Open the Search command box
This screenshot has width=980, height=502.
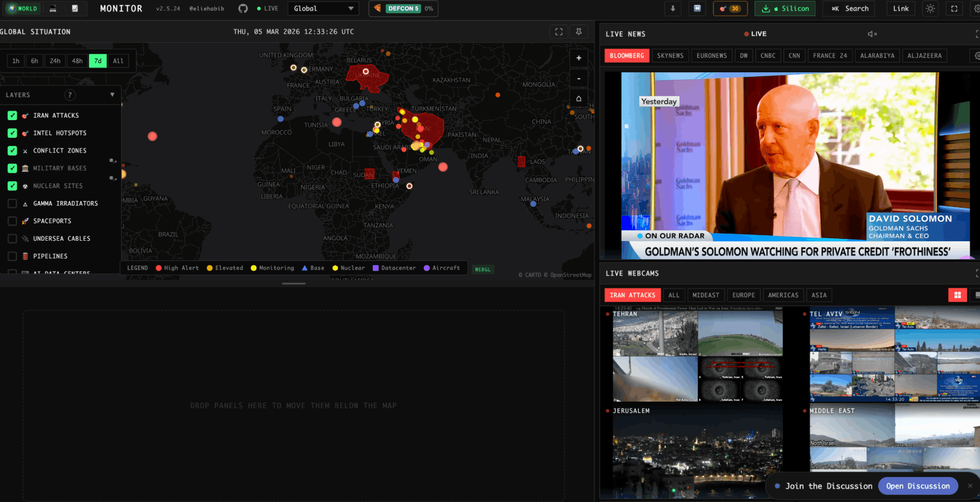[x=850, y=8]
